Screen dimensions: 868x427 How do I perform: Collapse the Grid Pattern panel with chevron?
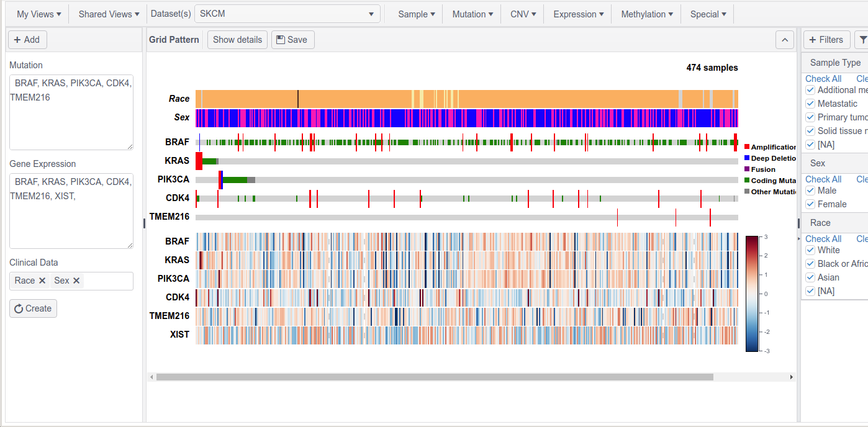[785, 40]
